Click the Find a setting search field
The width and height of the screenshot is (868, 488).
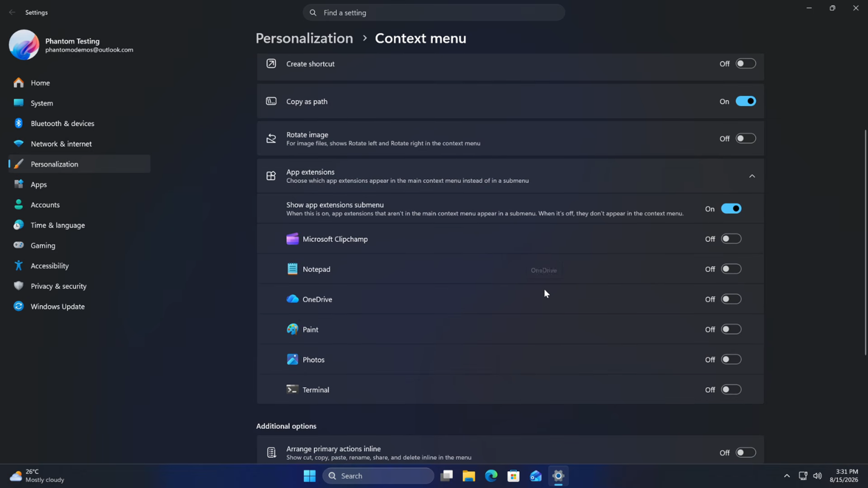click(x=434, y=13)
